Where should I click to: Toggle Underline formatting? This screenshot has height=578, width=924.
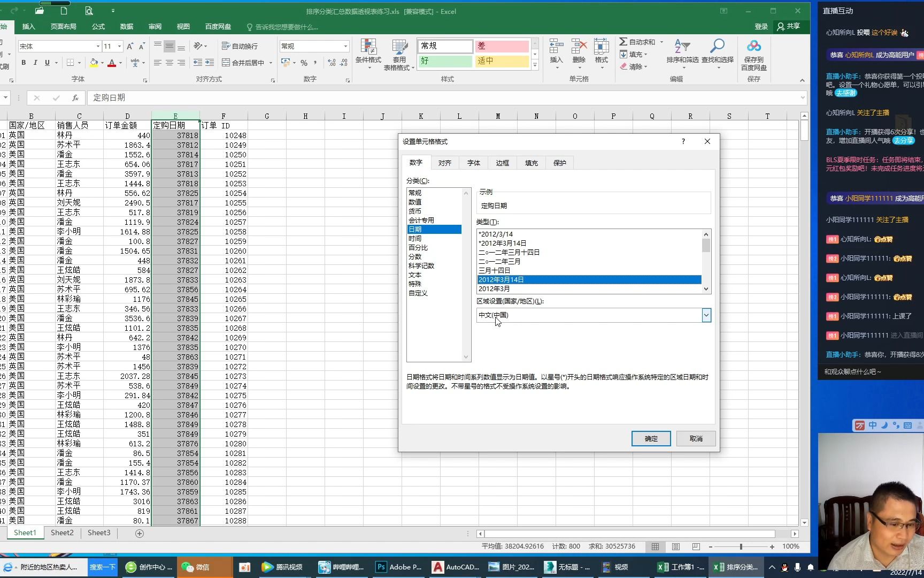click(x=47, y=63)
